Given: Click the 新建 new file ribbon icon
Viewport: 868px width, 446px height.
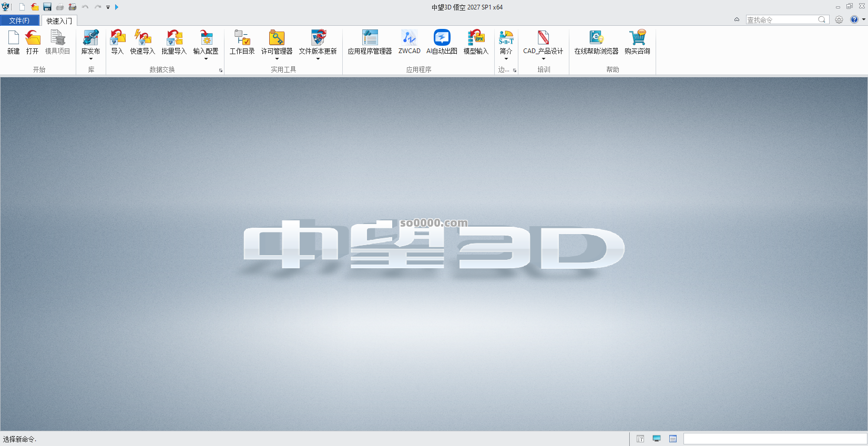Looking at the screenshot, I should pyautogui.click(x=13, y=38).
